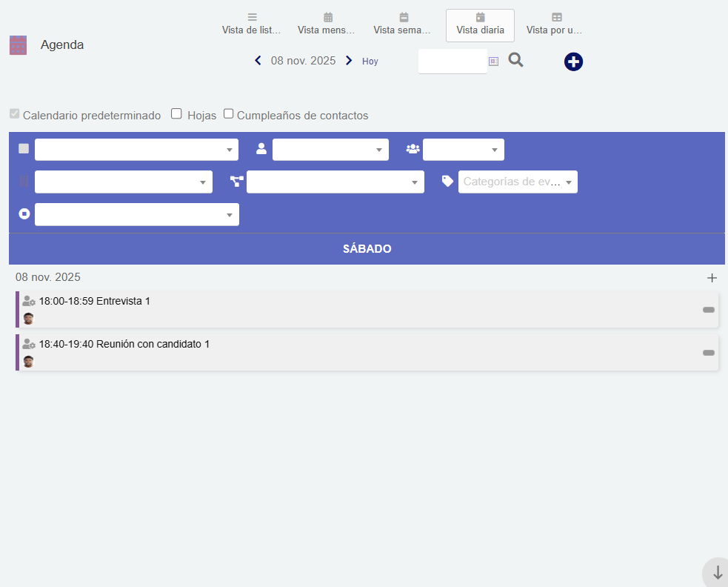Image resolution: width=728 pixels, height=587 pixels.
Task: Click the date input field
Action: 452,61
